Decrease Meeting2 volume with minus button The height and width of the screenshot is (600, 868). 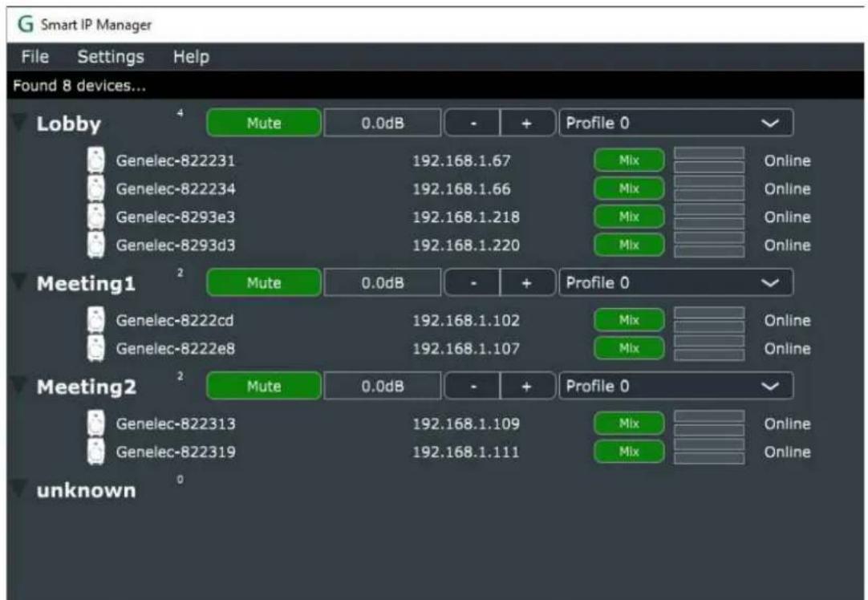473,386
